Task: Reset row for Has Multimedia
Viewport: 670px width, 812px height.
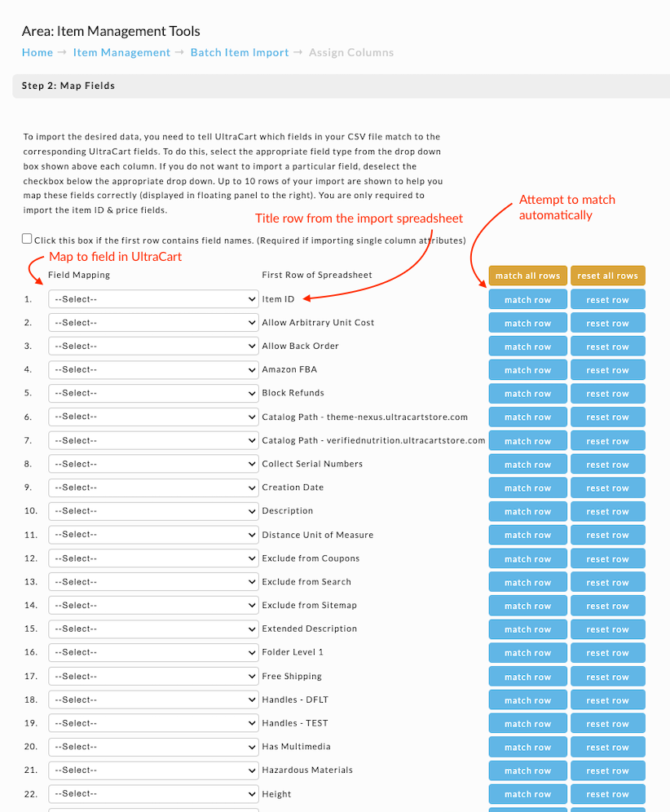Action: pyautogui.click(x=608, y=748)
